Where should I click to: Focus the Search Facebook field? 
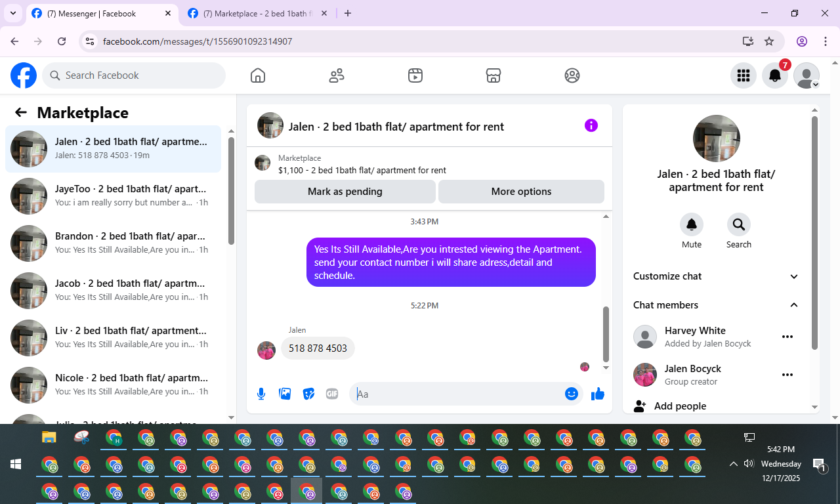tap(134, 75)
